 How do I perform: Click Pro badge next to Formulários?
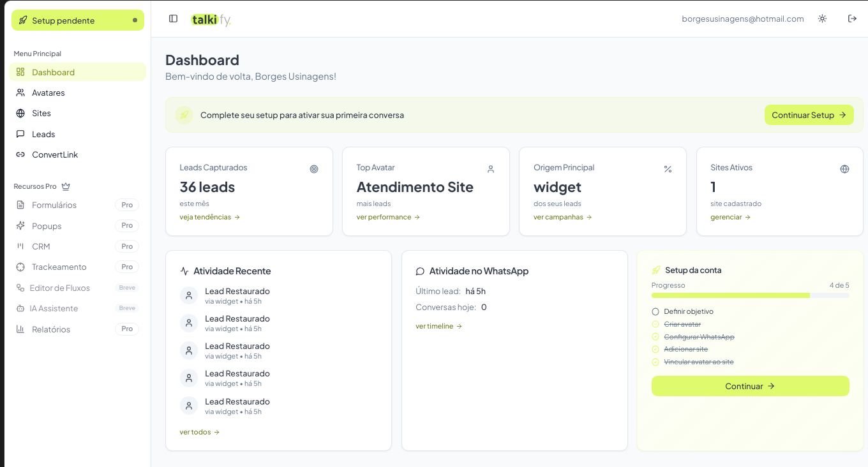pos(127,205)
